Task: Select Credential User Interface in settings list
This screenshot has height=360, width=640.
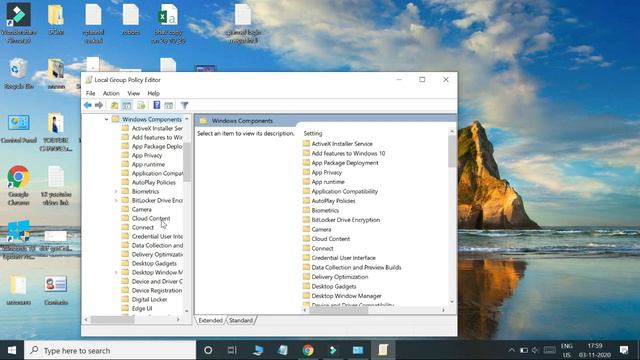Action: click(x=344, y=258)
